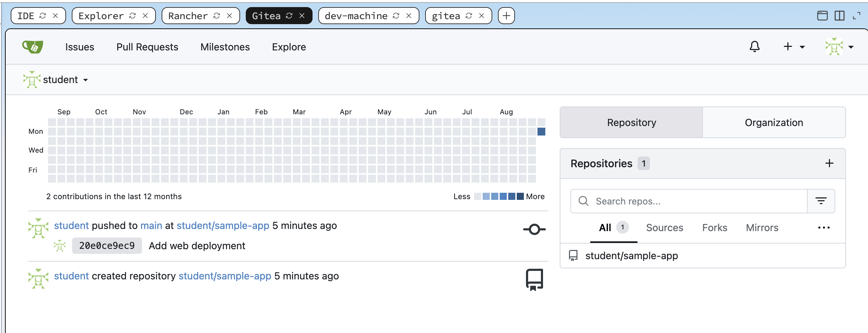This screenshot has width=868, height=333.
Task: Close the Explorer tab
Action: [x=145, y=16]
